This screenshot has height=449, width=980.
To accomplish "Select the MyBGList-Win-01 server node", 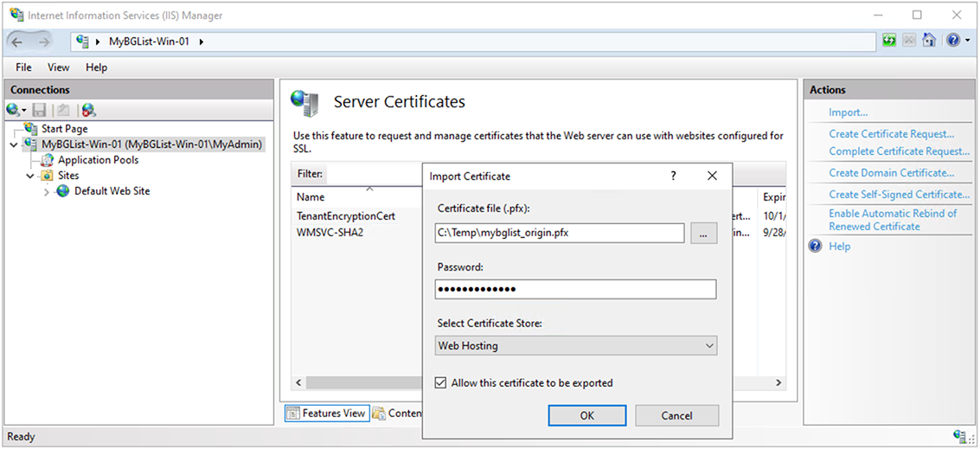I will (x=152, y=144).
